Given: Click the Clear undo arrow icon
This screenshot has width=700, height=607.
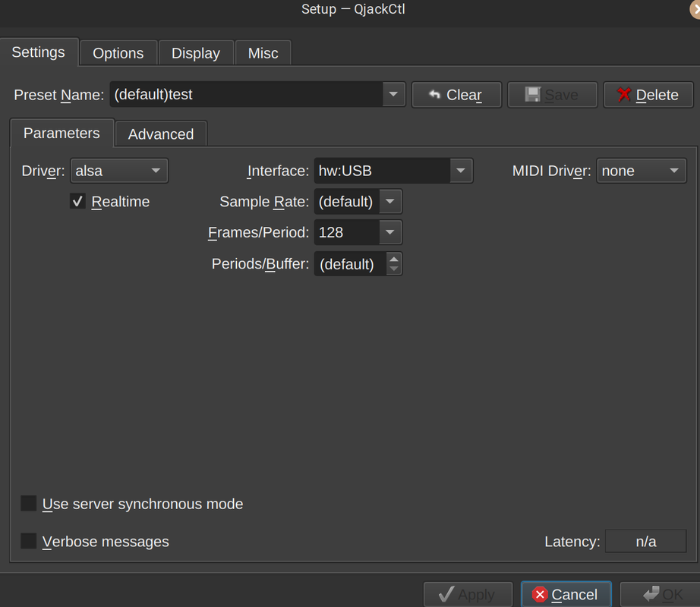Looking at the screenshot, I should pyautogui.click(x=434, y=94).
